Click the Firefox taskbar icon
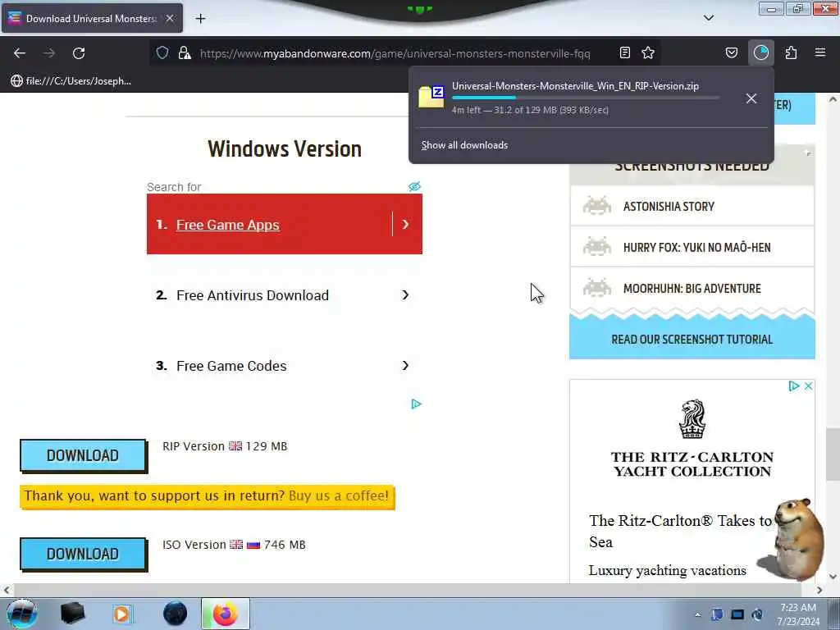Screen dimensions: 840x630 (225, 614)
